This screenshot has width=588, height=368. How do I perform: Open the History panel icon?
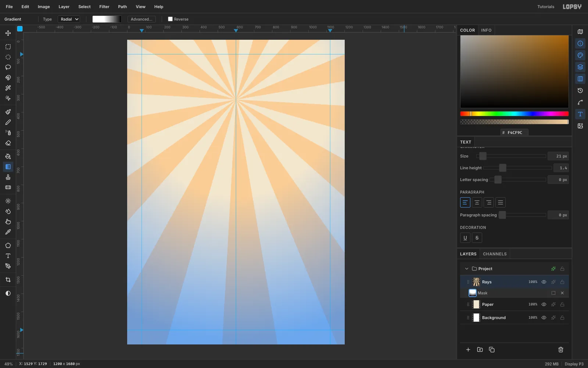pos(580,91)
